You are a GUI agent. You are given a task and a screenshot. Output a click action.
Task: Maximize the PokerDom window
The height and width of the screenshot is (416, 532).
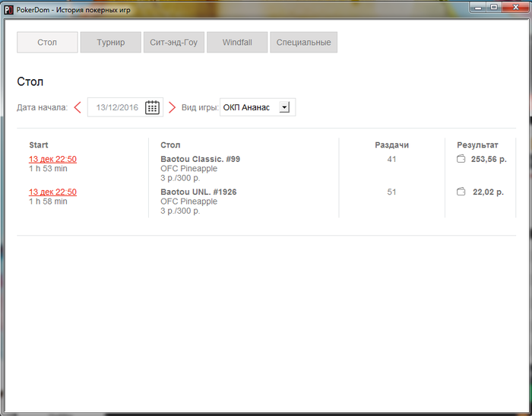(x=494, y=7)
